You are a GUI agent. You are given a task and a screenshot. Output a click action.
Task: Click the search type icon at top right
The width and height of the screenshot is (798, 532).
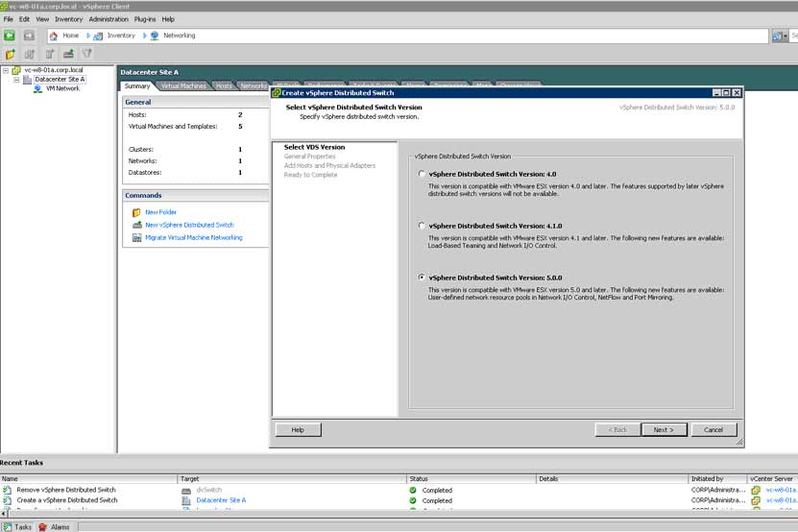[x=777, y=36]
